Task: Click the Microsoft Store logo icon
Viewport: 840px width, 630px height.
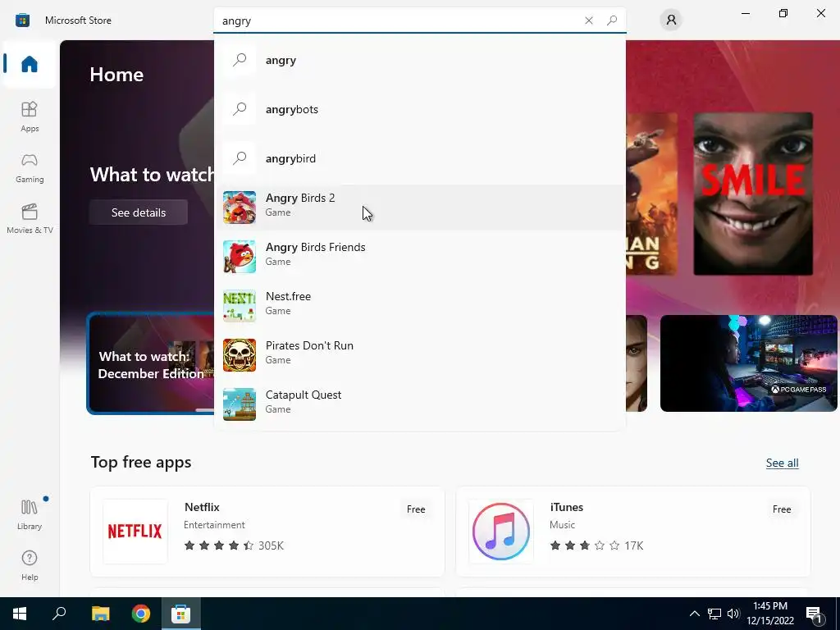Action: tap(22, 21)
